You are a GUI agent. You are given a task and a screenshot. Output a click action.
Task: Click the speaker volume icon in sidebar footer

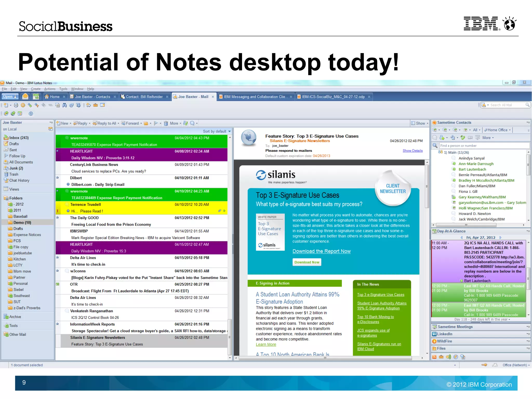[x=449, y=357]
